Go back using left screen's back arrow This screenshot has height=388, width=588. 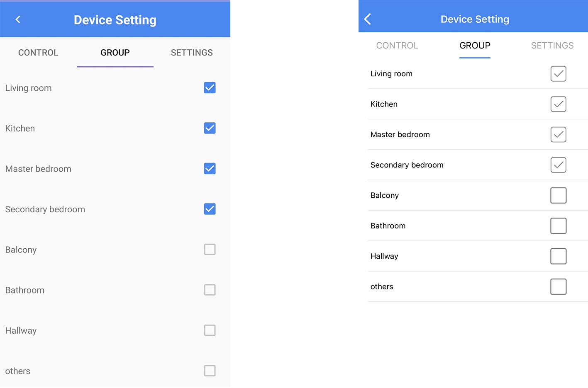click(x=18, y=19)
